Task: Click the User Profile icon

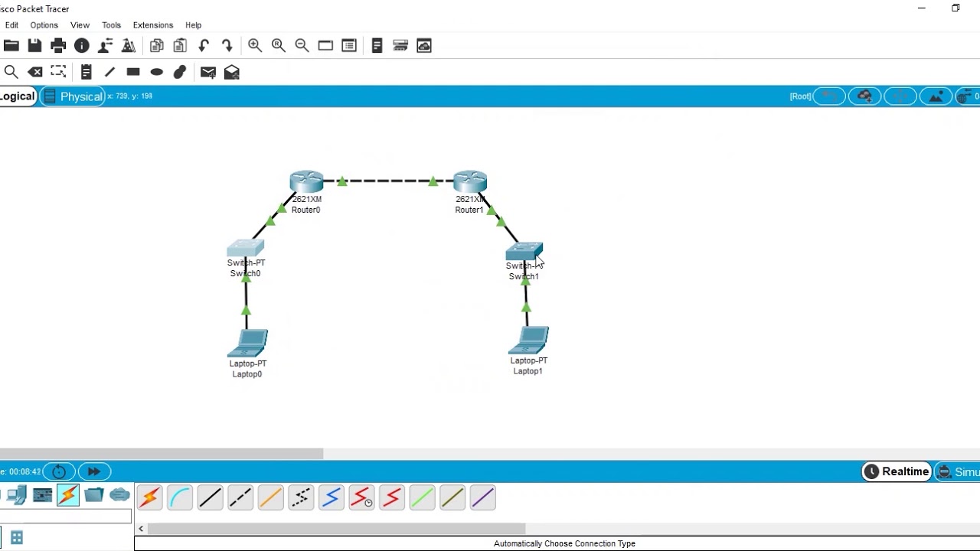Action: click(106, 46)
